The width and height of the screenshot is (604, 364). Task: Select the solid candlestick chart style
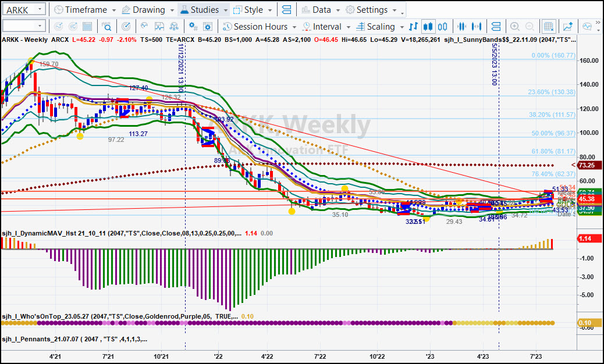428,26
